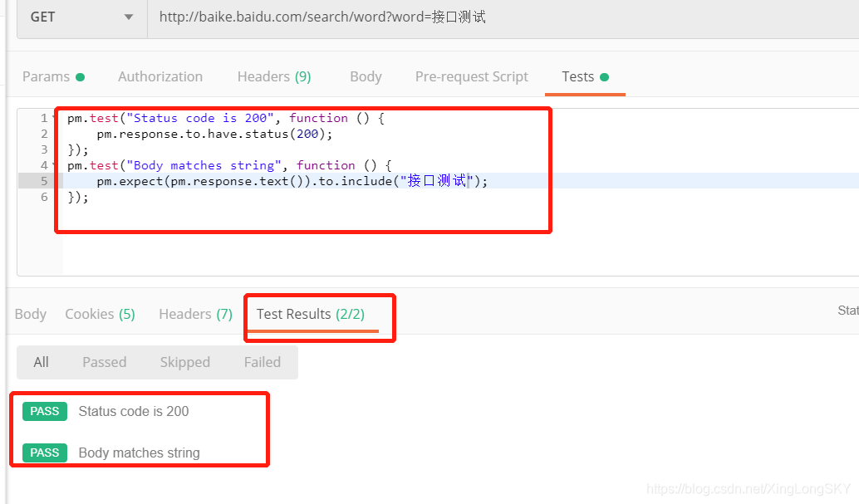Open the Authorization tab

point(160,76)
